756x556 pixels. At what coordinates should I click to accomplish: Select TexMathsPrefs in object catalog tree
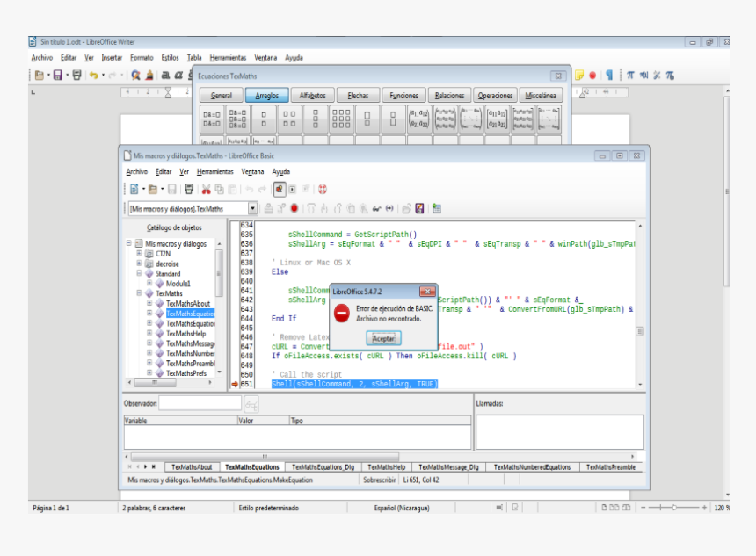186,373
